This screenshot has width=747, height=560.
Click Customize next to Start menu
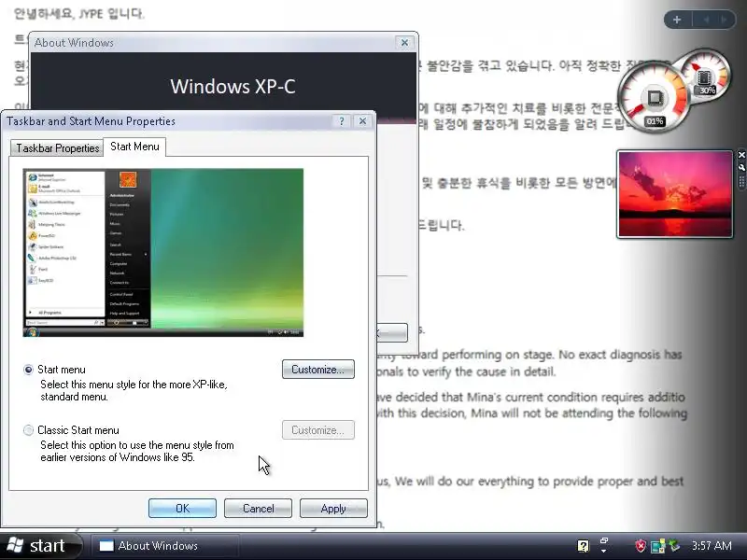tap(317, 370)
